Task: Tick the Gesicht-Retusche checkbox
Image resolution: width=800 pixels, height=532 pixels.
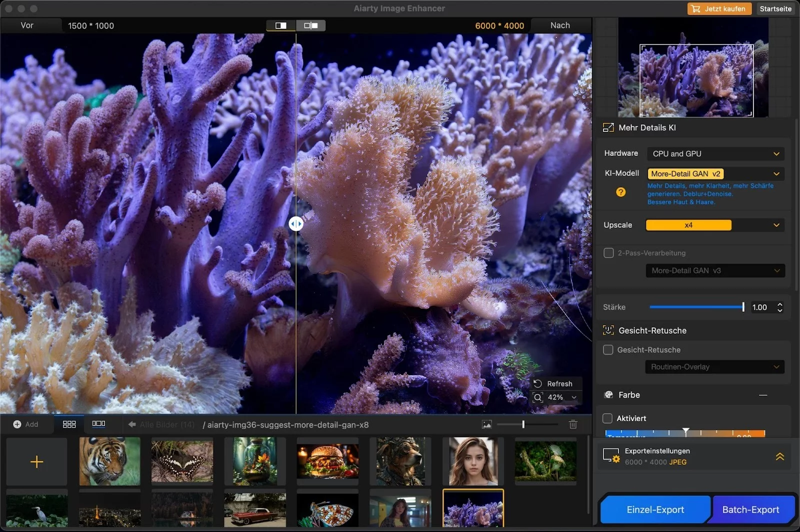Action: 608,350
